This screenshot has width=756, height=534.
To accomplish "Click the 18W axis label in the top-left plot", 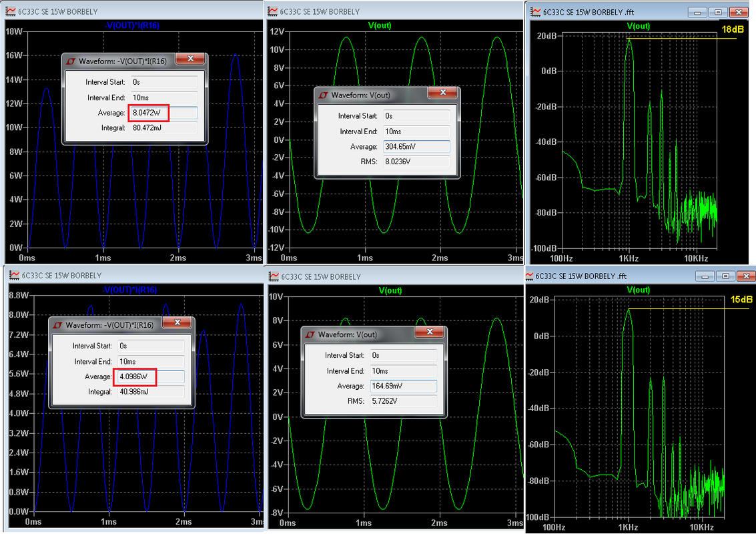I will pyautogui.click(x=14, y=31).
